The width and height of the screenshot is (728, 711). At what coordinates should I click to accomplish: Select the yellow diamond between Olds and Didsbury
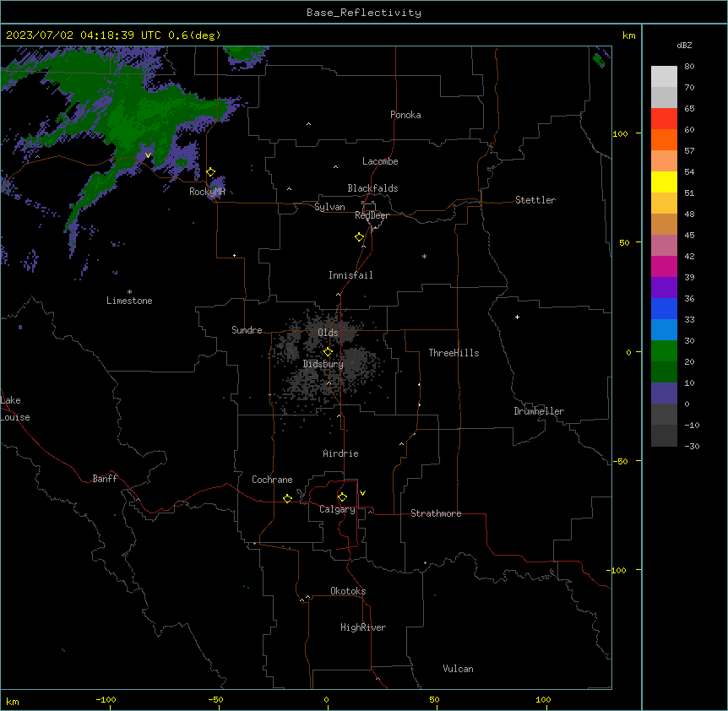click(328, 352)
